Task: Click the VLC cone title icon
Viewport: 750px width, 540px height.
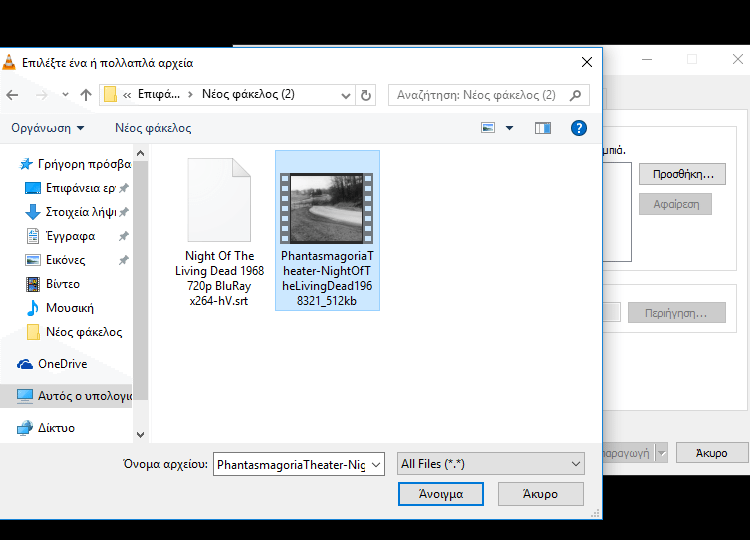Action: pyautogui.click(x=9, y=62)
